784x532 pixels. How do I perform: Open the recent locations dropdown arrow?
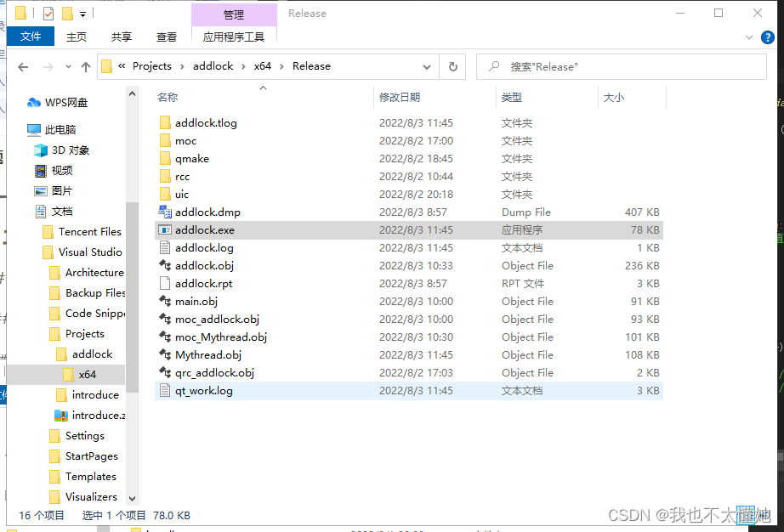click(x=69, y=67)
